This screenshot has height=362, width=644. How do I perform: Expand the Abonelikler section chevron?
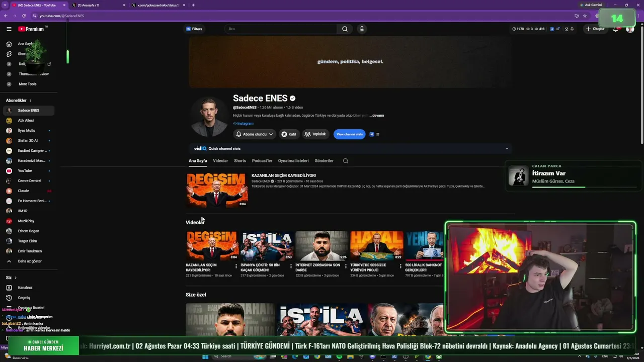click(x=30, y=101)
